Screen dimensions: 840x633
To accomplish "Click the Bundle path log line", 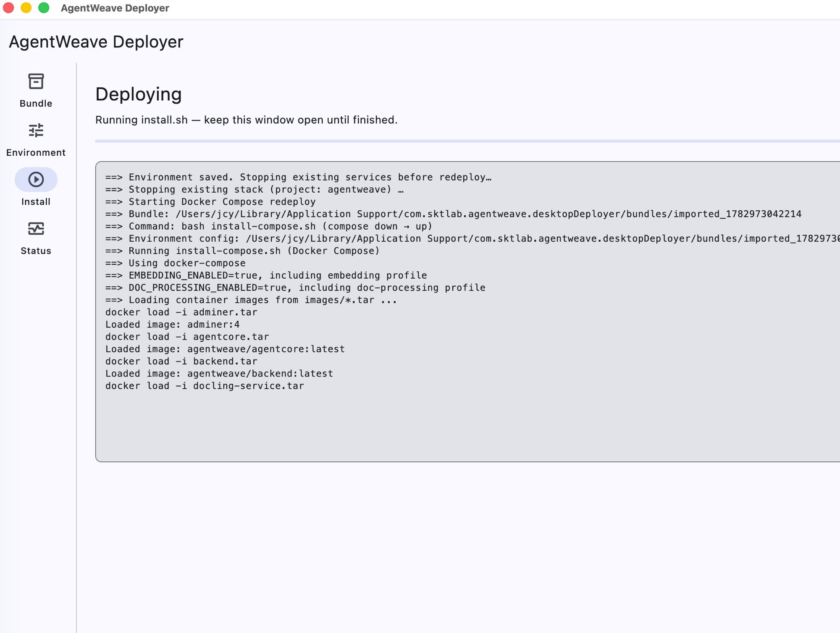I will [453, 214].
